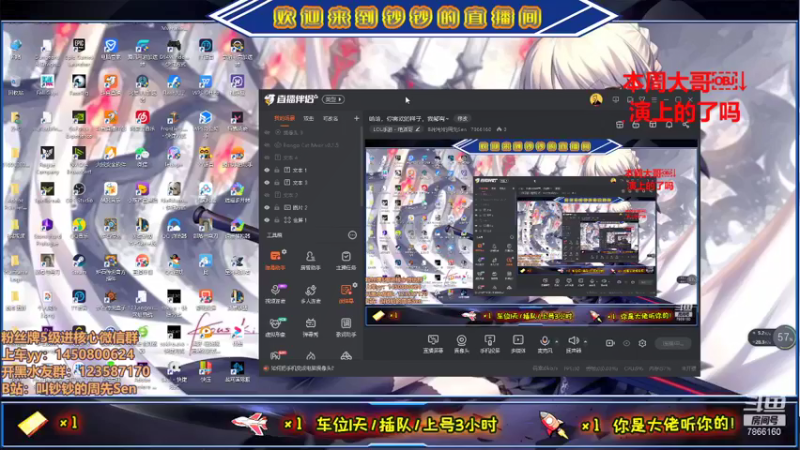Image resolution: width=800 pixels, height=450 pixels.
Task: Open the hamburger menu in title bar
Action: click(654, 99)
